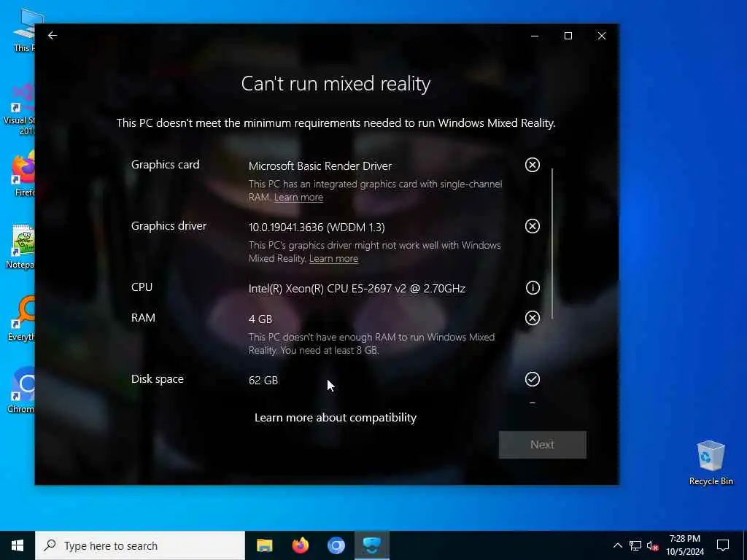Open the CPU info icon
The height and width of the screenshot is (560, 747).
[x=532, y=287]
